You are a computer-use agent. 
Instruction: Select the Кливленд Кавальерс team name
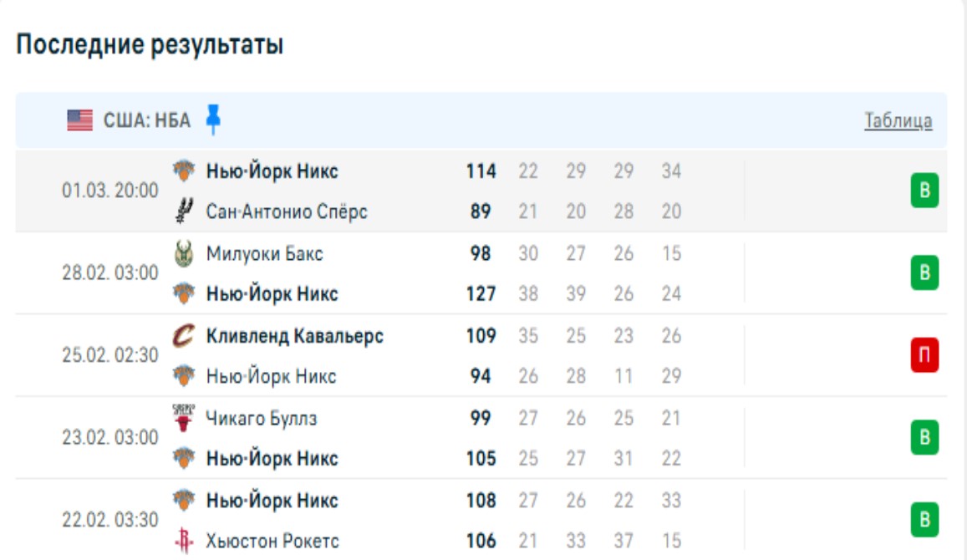click(x=295, y=336)
